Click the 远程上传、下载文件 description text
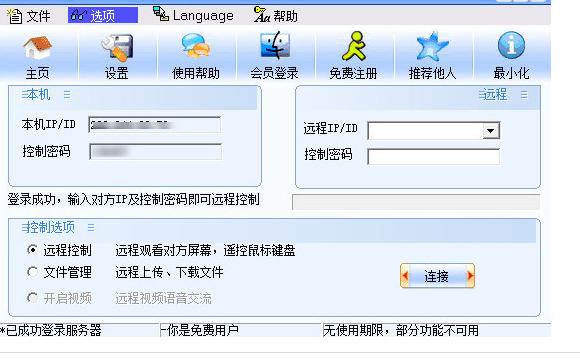580x363 pixels. (x=169, y=273)
